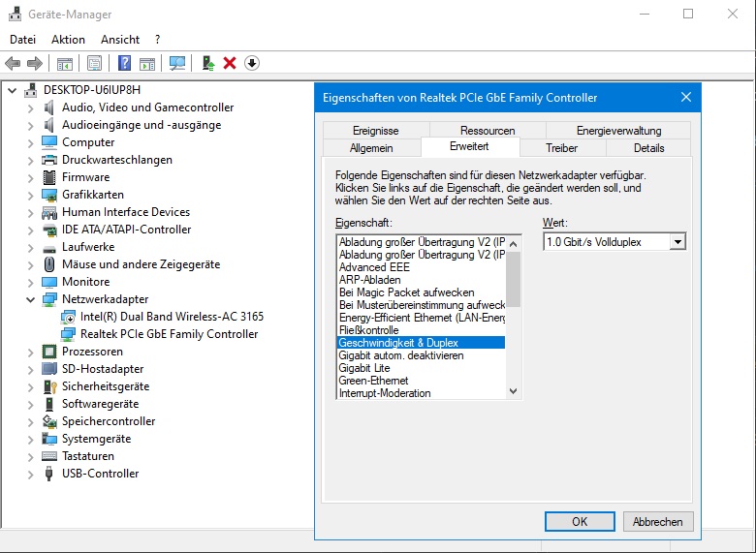Scan for hardware changes monitor icon
Image resolution: width=756 pixels, height=553 pixels.
(177, 63)
